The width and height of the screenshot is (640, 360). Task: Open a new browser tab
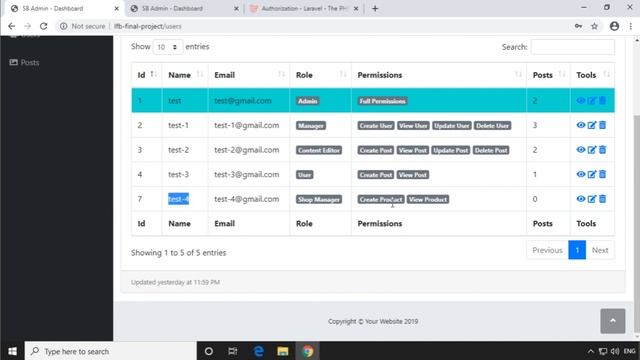[x=375, y=8]
